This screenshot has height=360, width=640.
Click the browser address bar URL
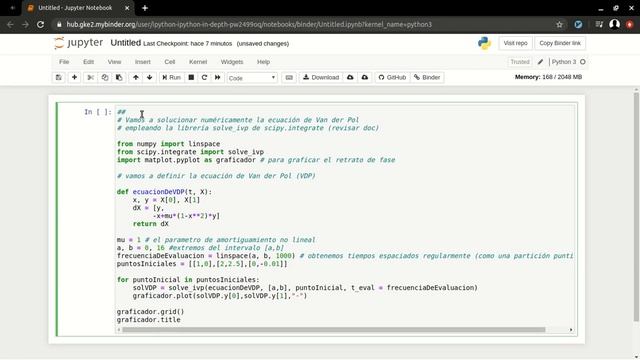[x=249, y=24]
